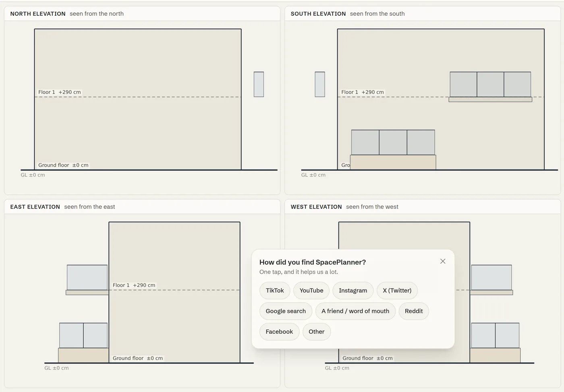This screenshot has width=564, height=392.
Task: Select ground-floor triple window on south elevation
Action: pos(393,142)
